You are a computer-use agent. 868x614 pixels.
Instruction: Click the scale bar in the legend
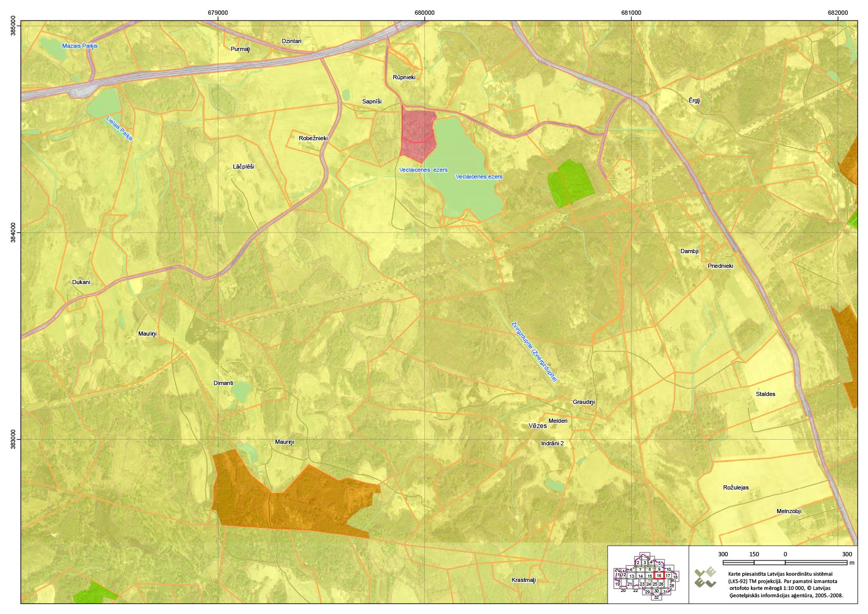(x=785, y=563)
